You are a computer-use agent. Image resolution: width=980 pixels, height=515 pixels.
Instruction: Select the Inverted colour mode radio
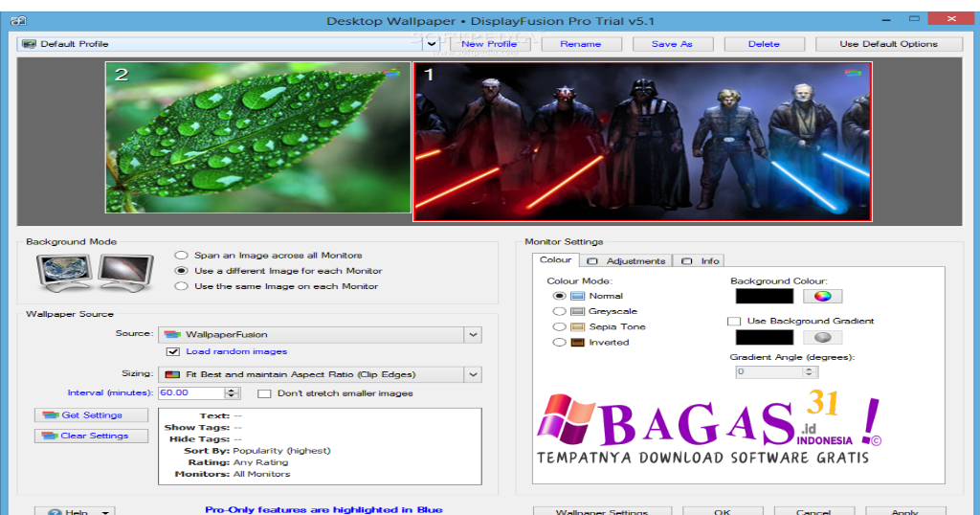pos(559,343)
